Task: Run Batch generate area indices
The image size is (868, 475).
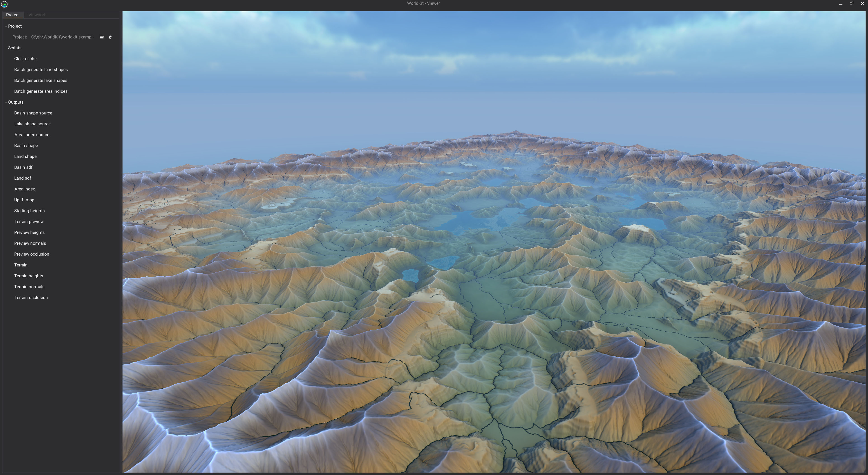Action: tap(41, 91)
